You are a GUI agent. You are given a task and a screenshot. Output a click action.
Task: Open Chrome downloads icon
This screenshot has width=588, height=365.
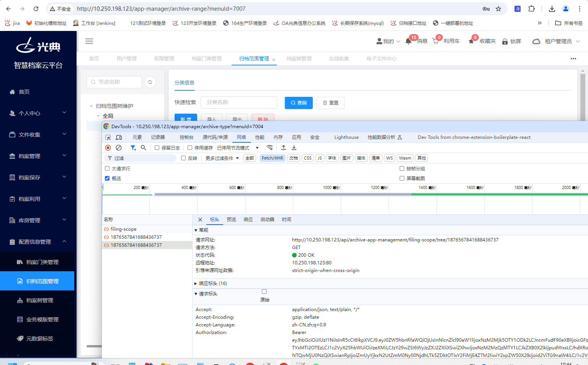[552, 9]
